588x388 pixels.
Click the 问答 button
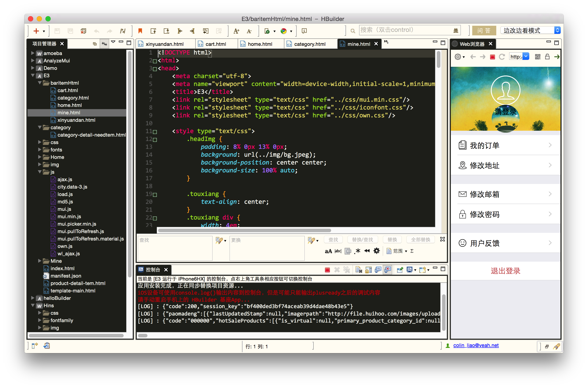(x=484, y=30)
